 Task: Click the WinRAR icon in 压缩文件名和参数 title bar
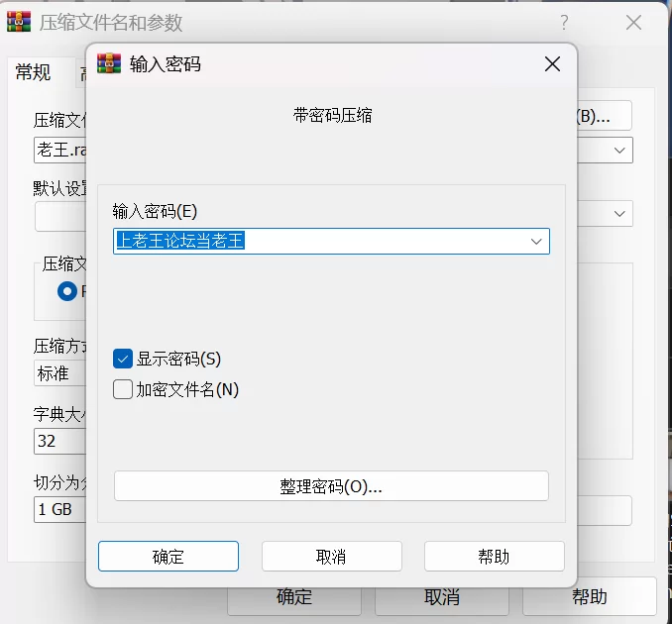click(18, 23)
